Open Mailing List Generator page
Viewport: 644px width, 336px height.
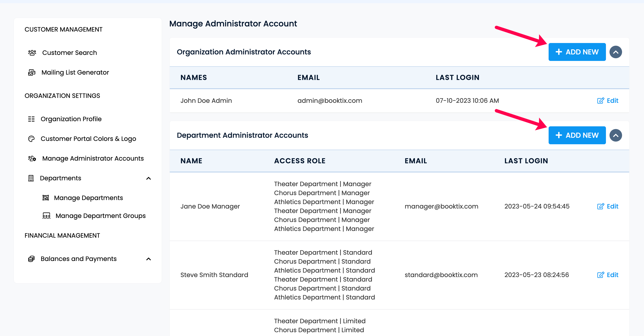click(x=75, y=73)
